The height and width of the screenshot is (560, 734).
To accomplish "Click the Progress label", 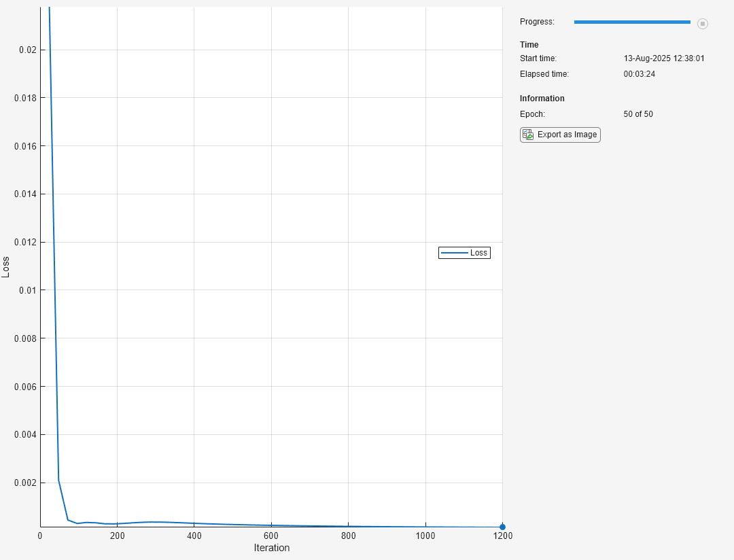I will click(537, 22).
